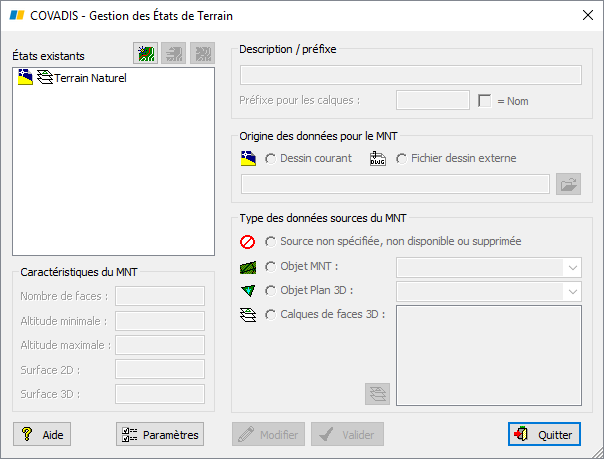Open the Paramètres settings button
This screenshot has width=604, height=459.
(x=159, y=435)
